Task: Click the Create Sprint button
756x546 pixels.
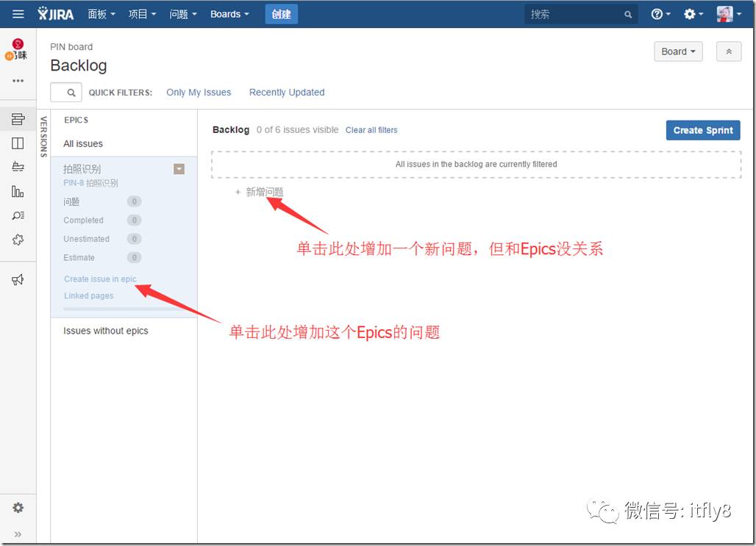Action: pos(703,130)
